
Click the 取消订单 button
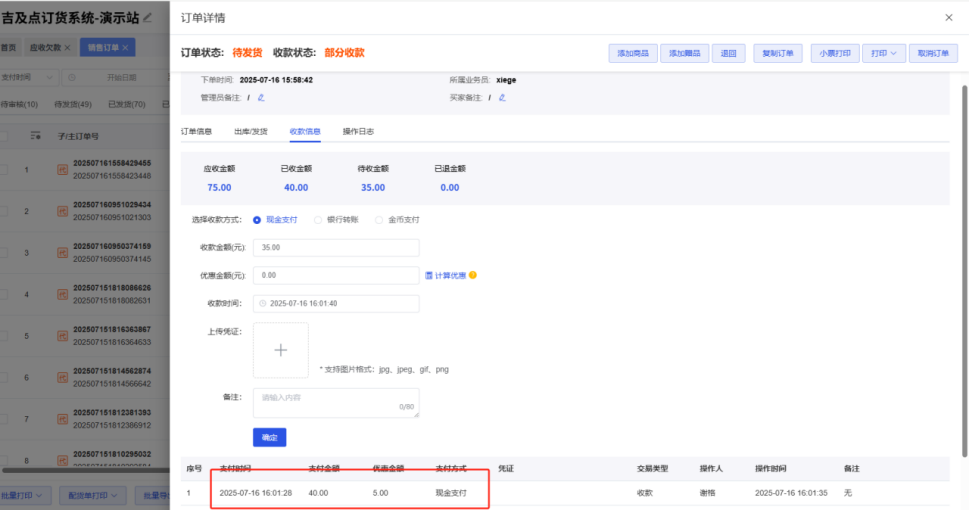933,54
